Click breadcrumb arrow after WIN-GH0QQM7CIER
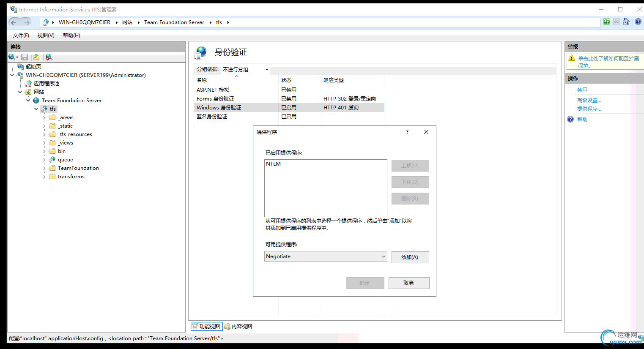 (116, 22)
